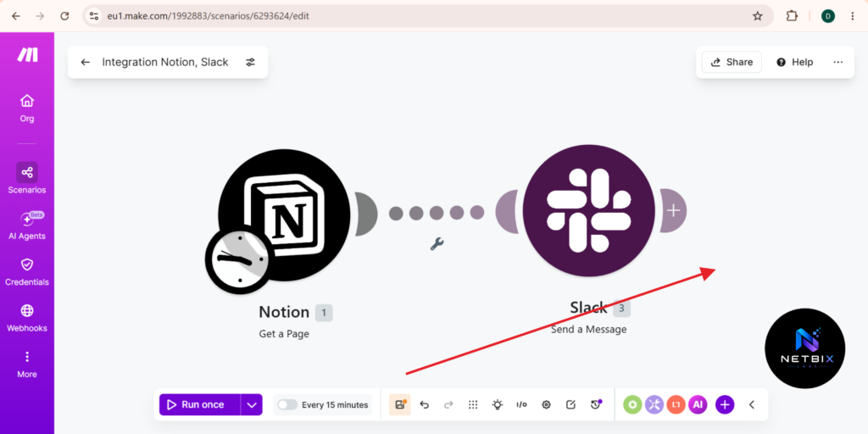Open Scenarios in the sidebar

[27, 178]
